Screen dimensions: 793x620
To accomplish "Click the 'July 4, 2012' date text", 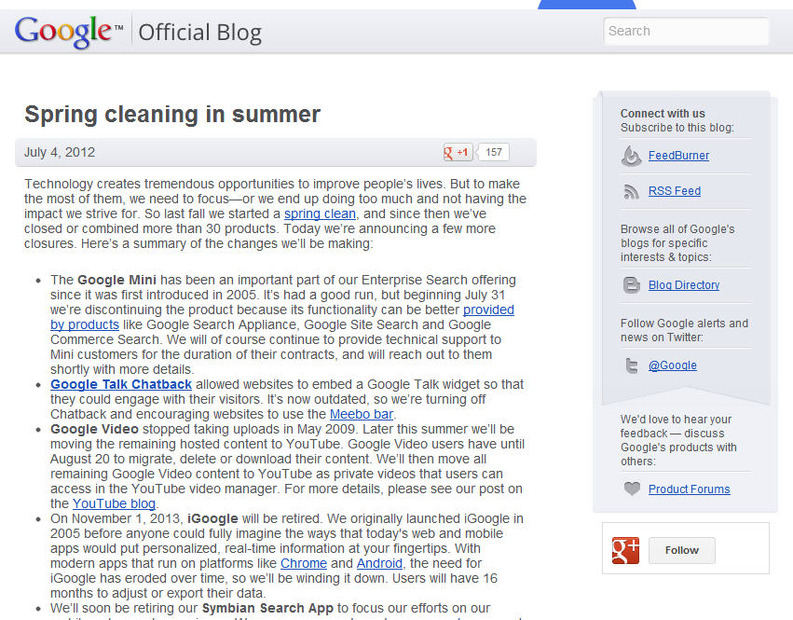I will (x=60, y=152).
